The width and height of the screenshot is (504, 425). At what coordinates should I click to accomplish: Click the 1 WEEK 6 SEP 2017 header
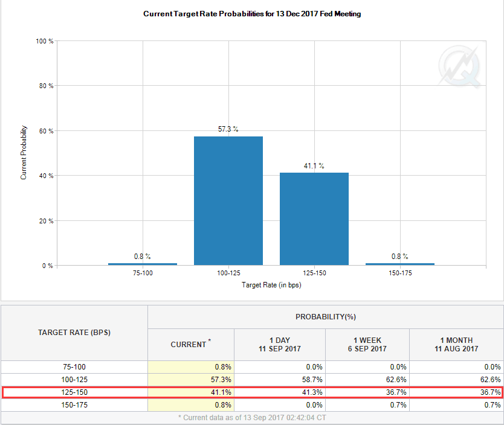(x=367, y=345)
